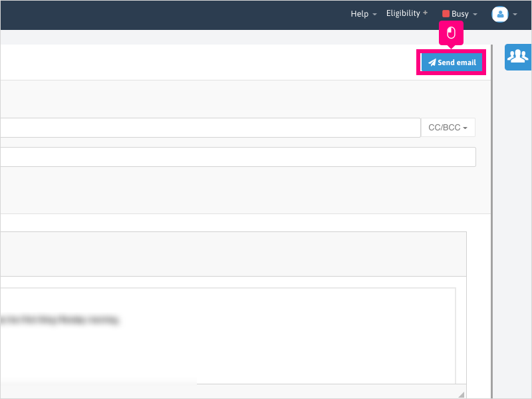
Task: Click the Send email button
Action: tap(452, 63)
